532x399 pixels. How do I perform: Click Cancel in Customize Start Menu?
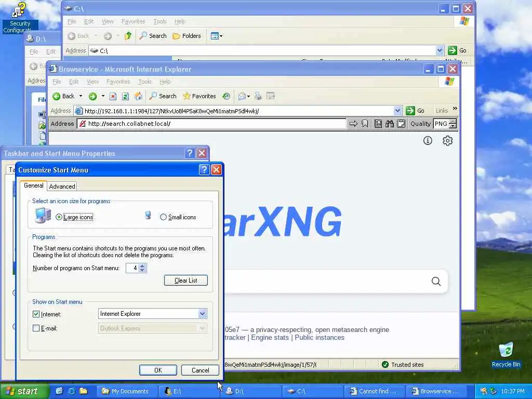[x=200, y=370]
